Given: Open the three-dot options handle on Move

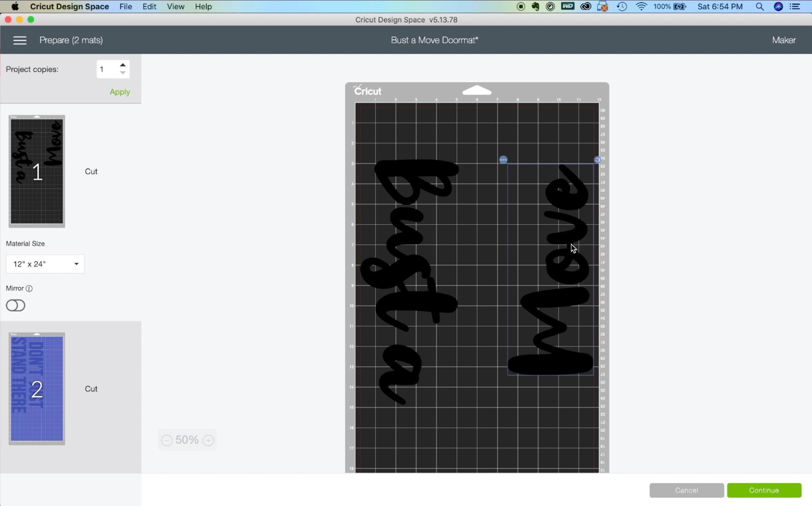Looking at the screenshot, I should (x=503, y=160).
